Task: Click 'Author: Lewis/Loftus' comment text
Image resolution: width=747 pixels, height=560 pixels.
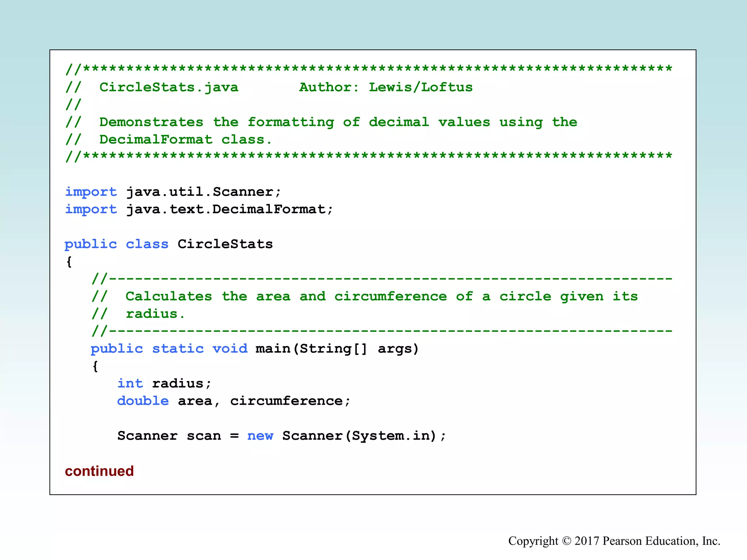Action: tap(386, 87)
